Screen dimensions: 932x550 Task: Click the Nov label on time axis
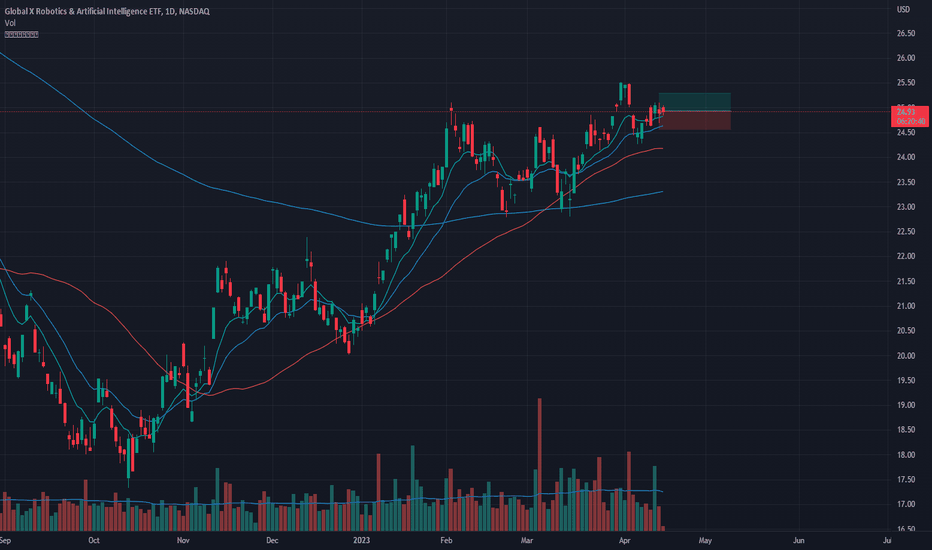183,540
